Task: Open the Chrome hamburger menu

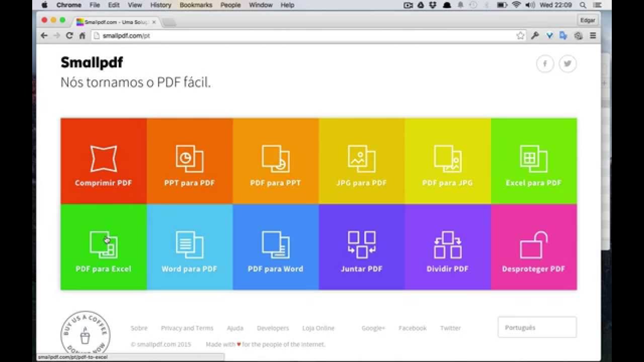Action: (x=593, y=36)
